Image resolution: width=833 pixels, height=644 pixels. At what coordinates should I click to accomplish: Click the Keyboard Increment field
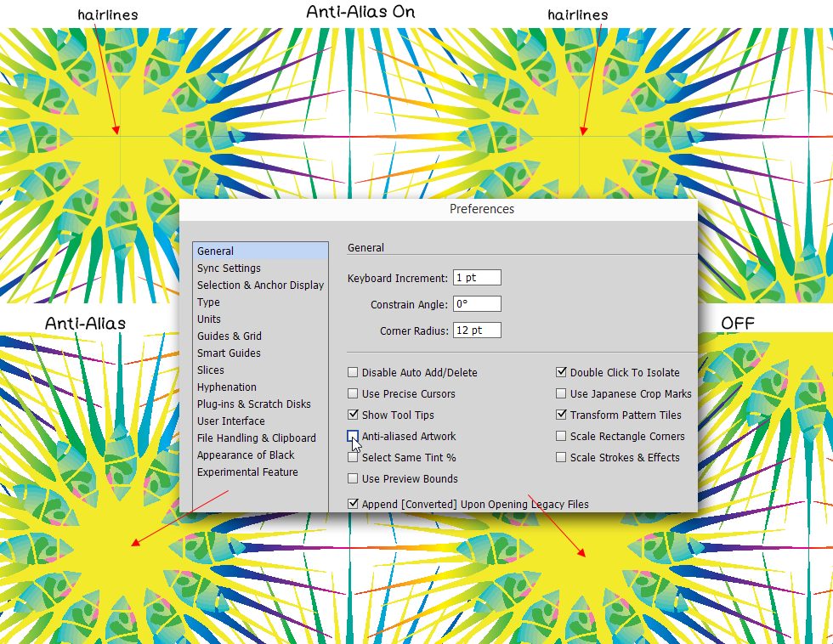point(477,278)
